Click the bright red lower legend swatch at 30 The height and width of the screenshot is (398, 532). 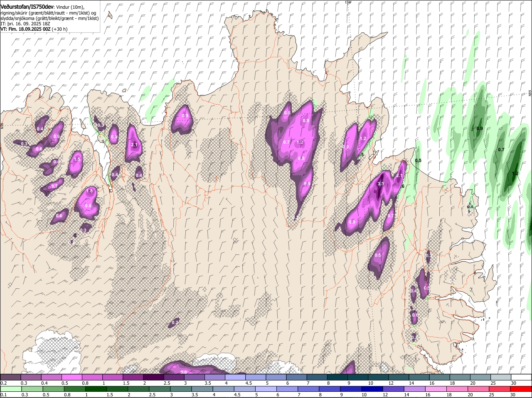click(522, 389)
